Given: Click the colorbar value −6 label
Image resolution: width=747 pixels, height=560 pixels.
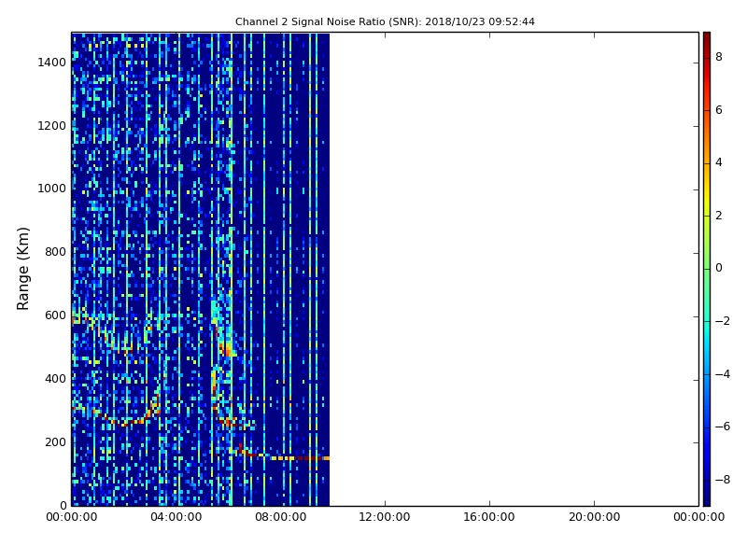Looking at the screenshot, I should pyautogui.click(x=723, y=427).
